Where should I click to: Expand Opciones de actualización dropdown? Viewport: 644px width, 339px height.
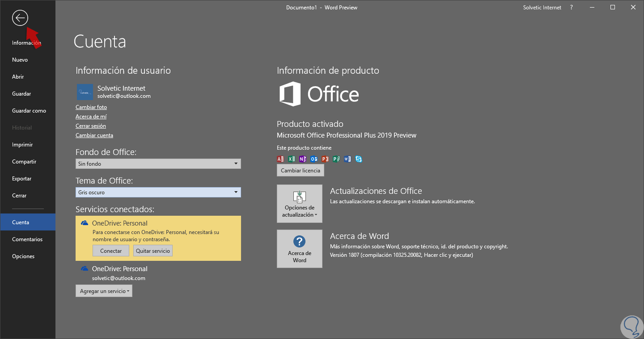300,204
